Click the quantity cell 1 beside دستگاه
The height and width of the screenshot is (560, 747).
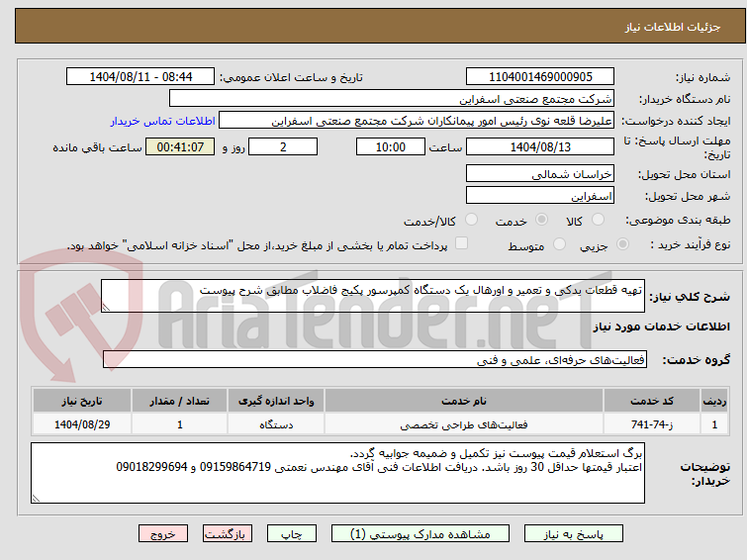tap(180, 424)
